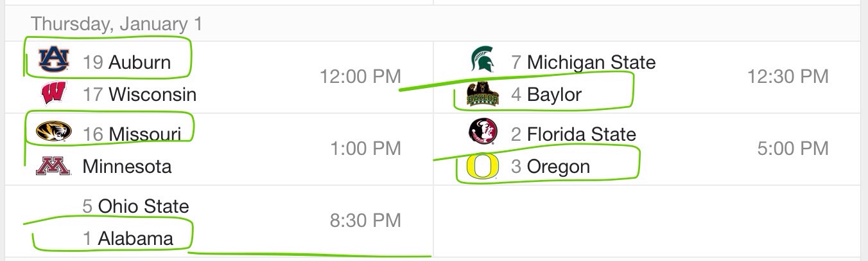This screenshot has height=261, width=868.
Task: Open the Michigan State Spartan logo
Action: click(483, 59)
